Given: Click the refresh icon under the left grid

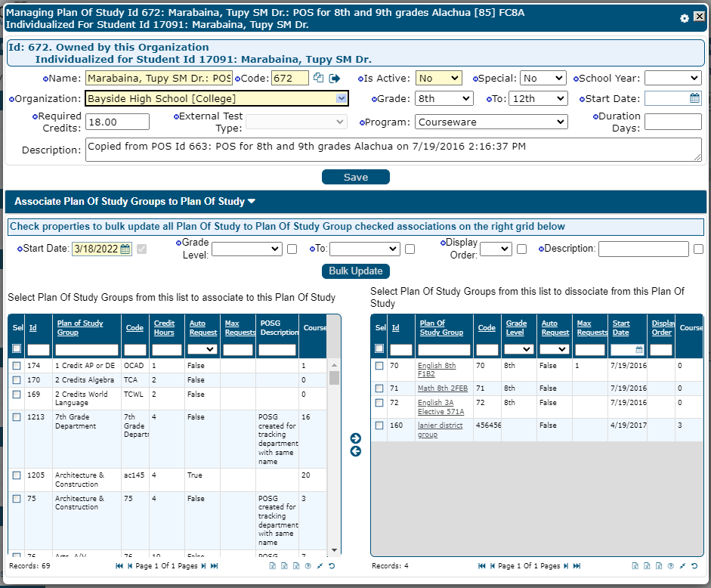Looking at the screenshot, I should pyautogui.click(x=332, y=565).
